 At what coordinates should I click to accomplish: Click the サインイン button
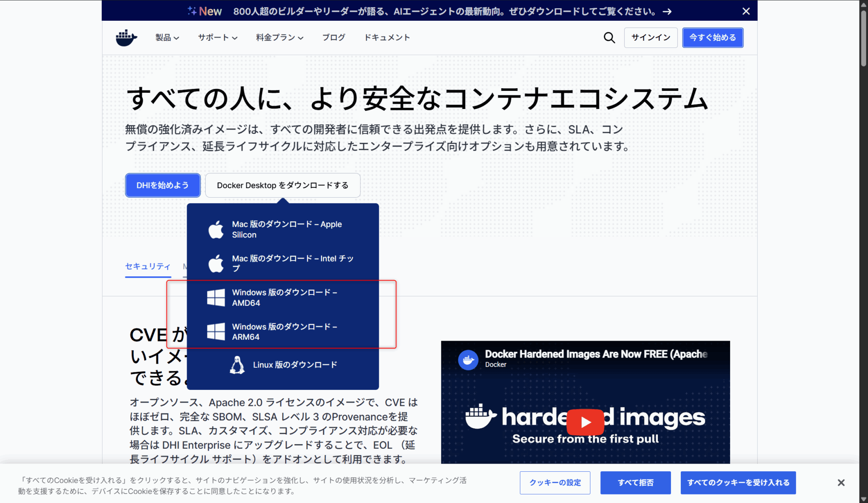(x=651, y=38)
